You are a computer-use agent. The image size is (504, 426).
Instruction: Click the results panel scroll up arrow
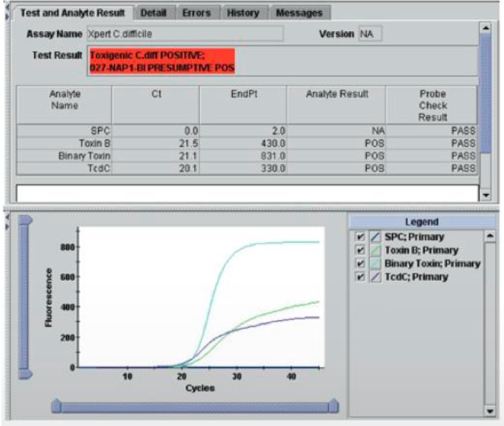coord(485,27)
